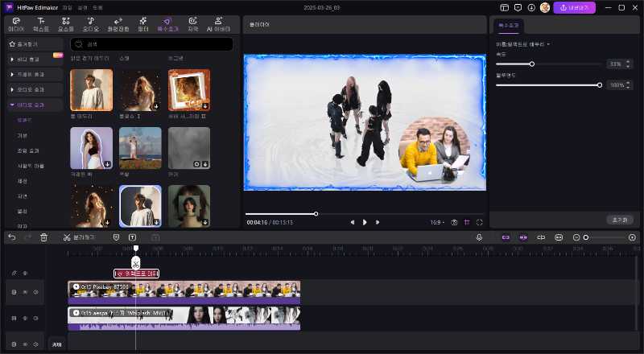
Task: Play the preview video
Action: pos(365,222)
